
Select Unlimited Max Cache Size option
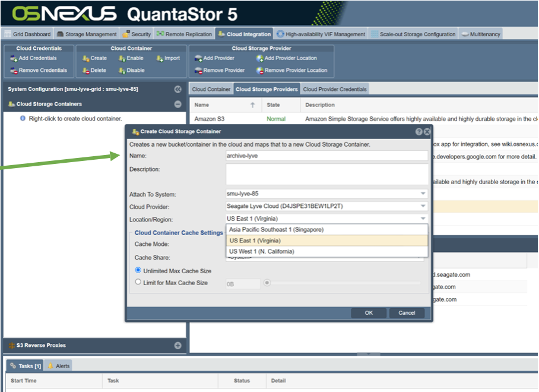point(138,271)
